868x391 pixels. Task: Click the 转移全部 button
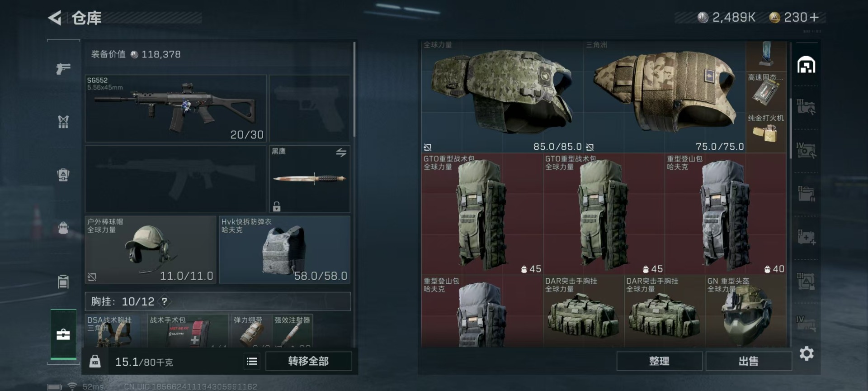[309, 361]
